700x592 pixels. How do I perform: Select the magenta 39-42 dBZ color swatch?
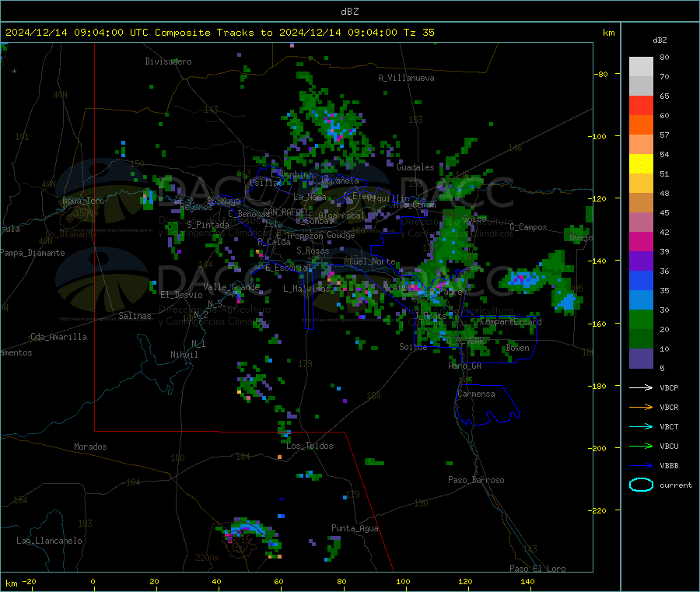tap(641, 241)
